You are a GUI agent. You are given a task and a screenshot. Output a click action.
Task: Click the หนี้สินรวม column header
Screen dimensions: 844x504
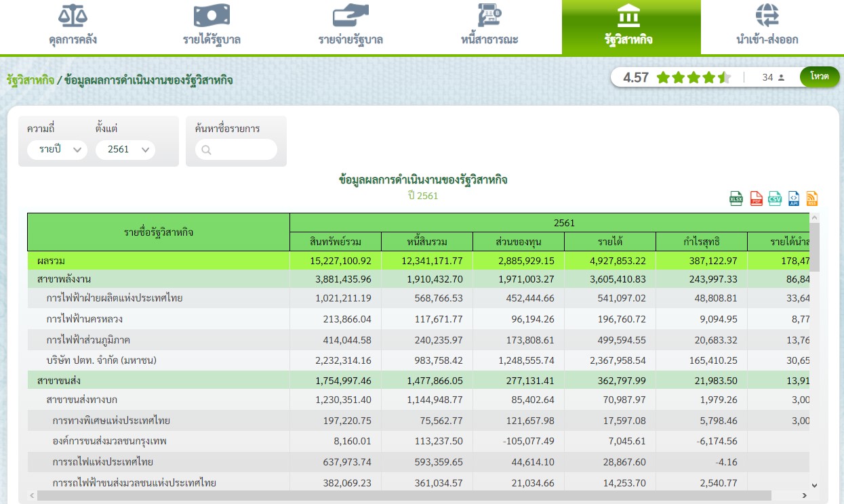pyautogui.click(x=427, y=242)
